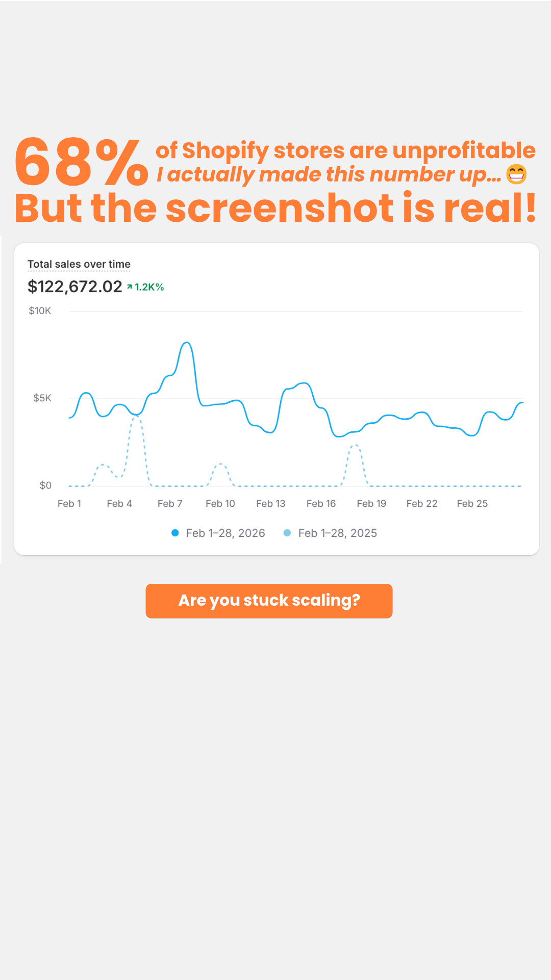Click 'But the screenshot is real!' headline
The width and height of the screenshot is (551, 980).
[x=275, y=208]
